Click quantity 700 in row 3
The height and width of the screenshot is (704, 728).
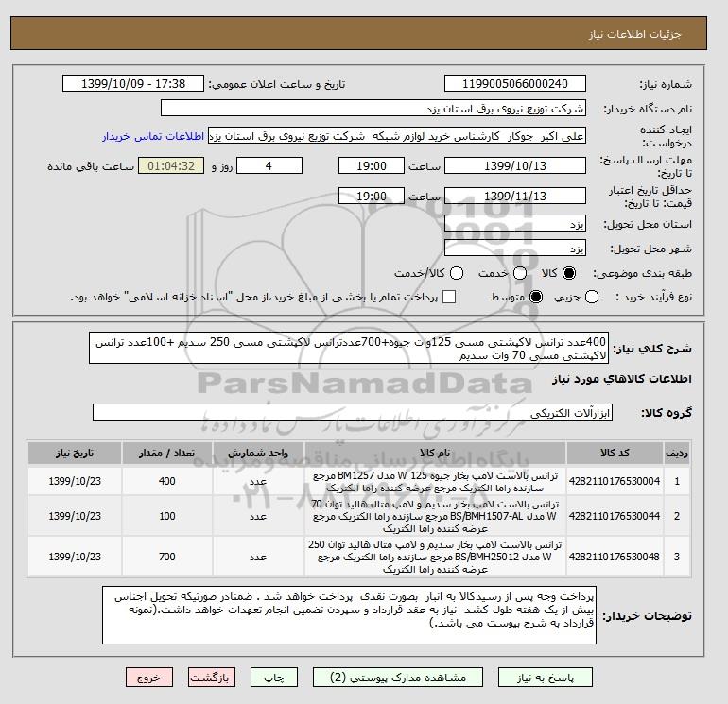167,557
